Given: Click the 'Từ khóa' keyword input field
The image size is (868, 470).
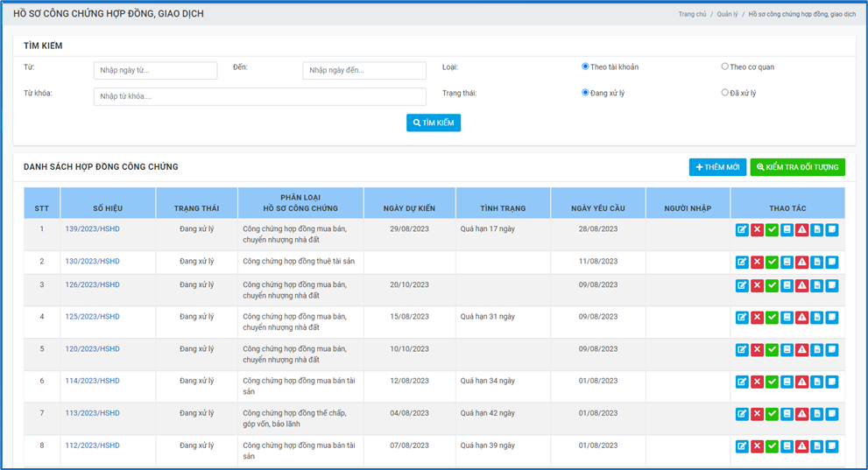Looking at the screenshot, I should click(x=259, y=97).
